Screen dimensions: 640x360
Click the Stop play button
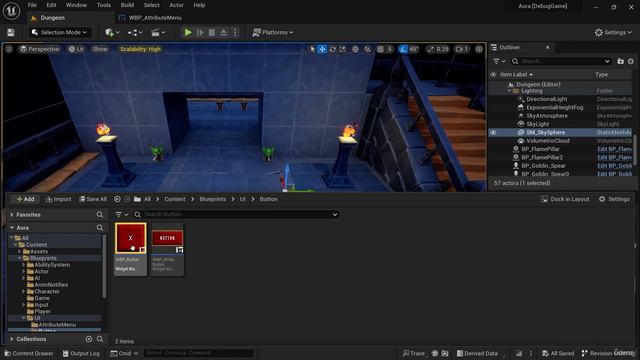click(211, 32)
